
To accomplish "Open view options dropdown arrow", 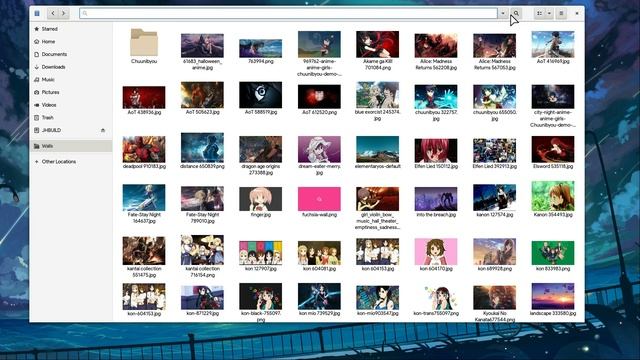I will 549,13.
